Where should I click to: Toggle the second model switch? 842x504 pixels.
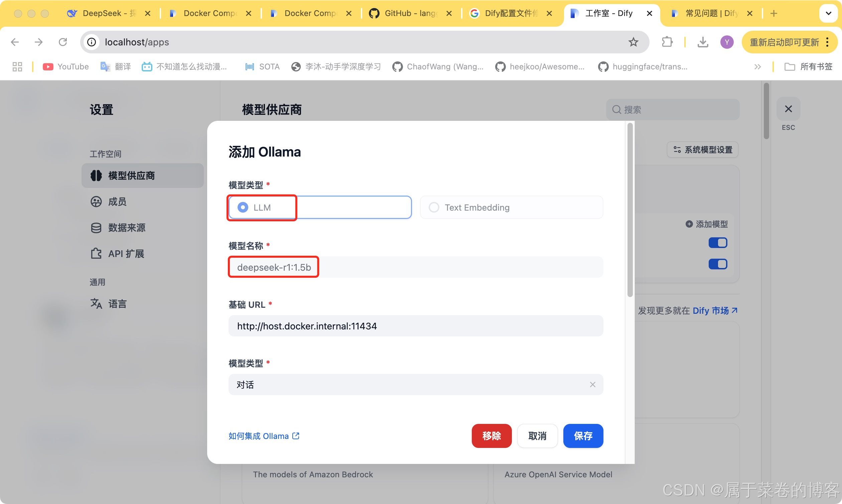point(718,264)
